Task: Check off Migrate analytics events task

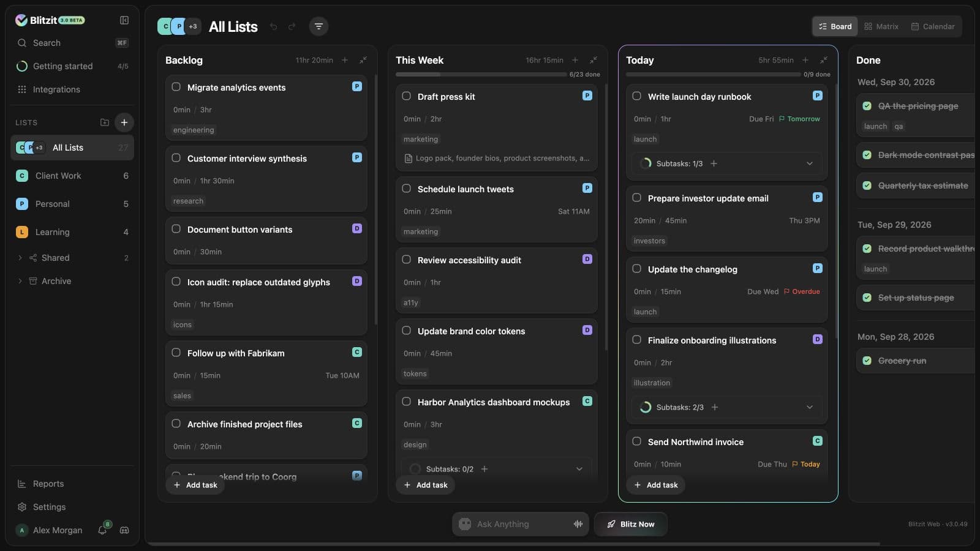Action: click(x=176, y=87)
